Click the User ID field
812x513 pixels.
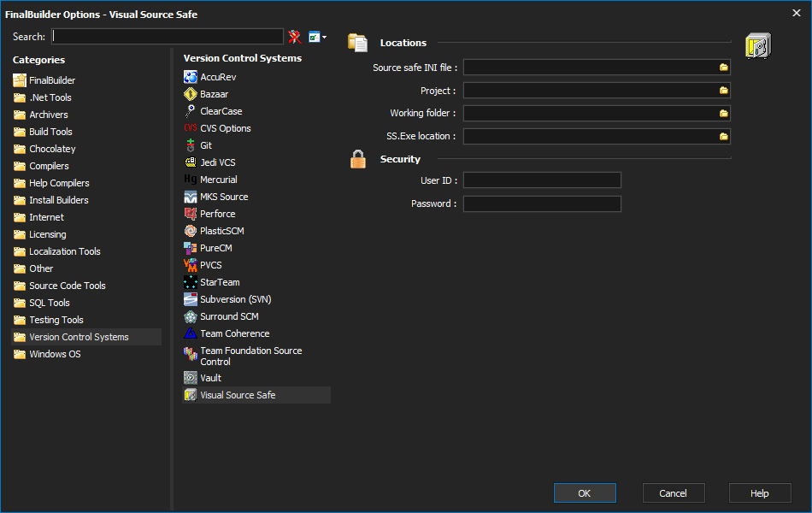542,180
